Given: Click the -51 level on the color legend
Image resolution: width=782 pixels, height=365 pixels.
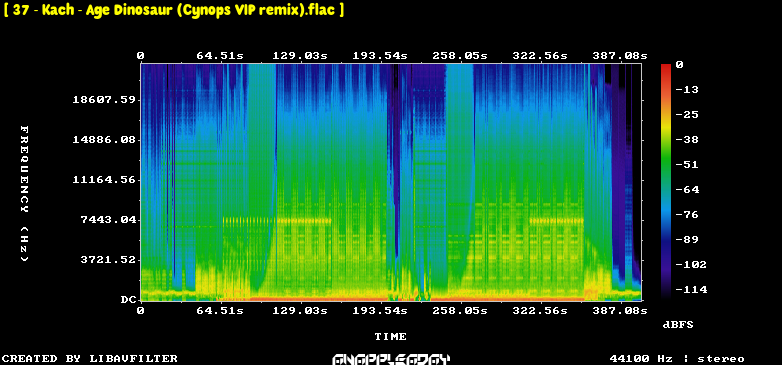Looking at the screenshot, I should 687,165.
